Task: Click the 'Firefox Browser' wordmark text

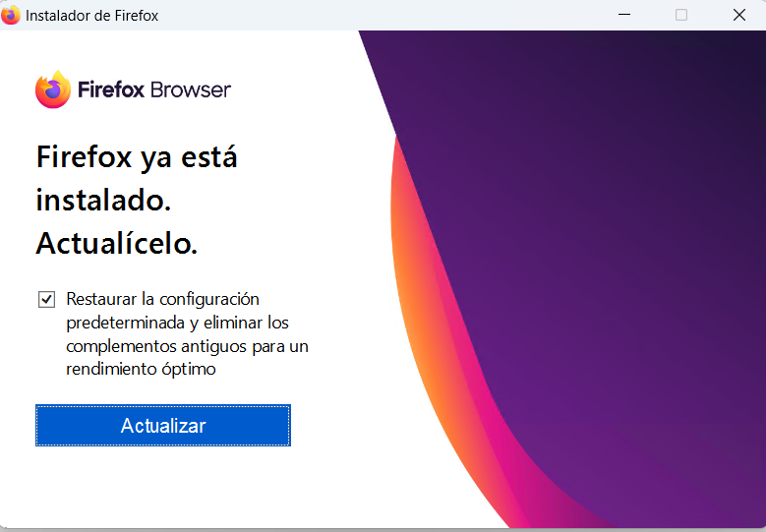Action: (154, 89)
